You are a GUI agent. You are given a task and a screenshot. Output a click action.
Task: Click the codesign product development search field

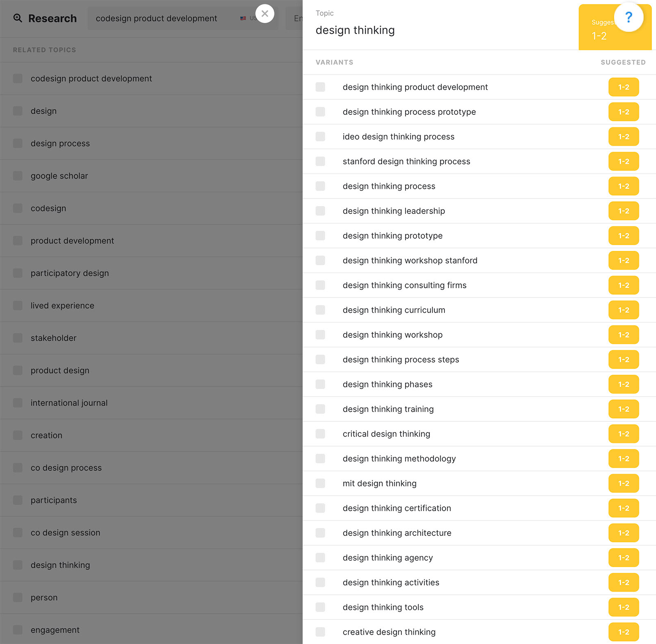coord(156,18)
